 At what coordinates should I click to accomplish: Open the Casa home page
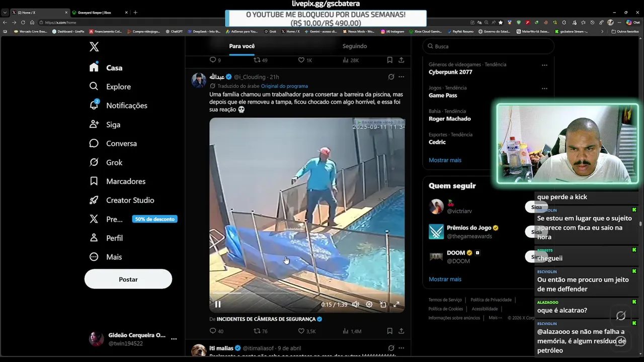[106, 67]
